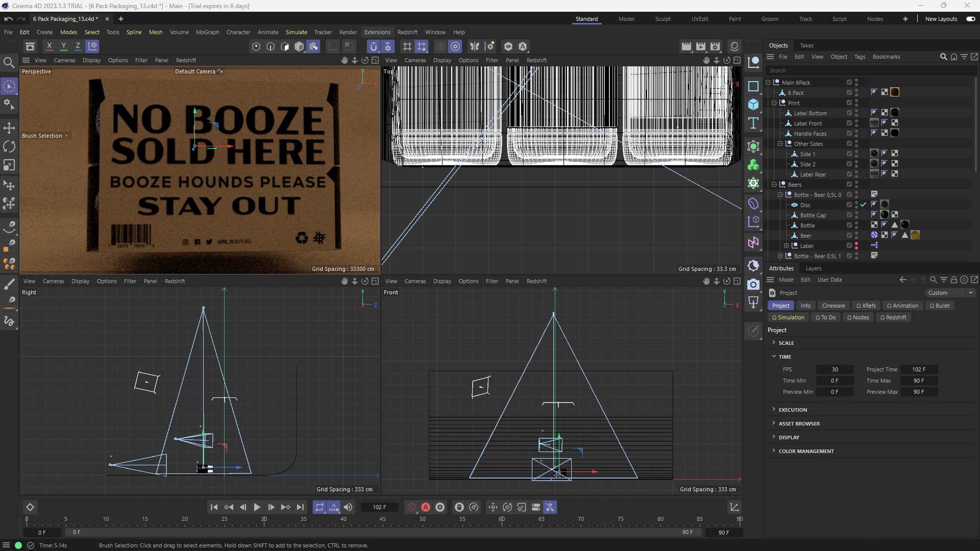Select the Cube primitive icon in the right palette

click(x=754, y=104)
